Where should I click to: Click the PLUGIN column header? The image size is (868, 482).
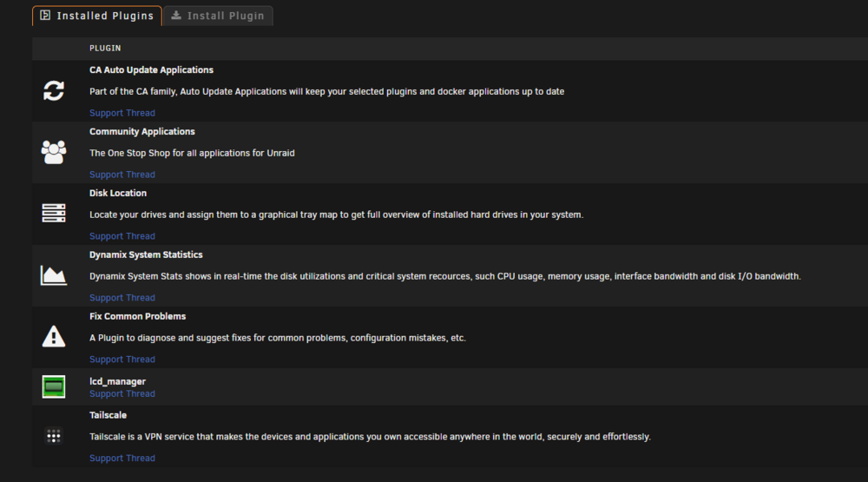click(105, 49)
